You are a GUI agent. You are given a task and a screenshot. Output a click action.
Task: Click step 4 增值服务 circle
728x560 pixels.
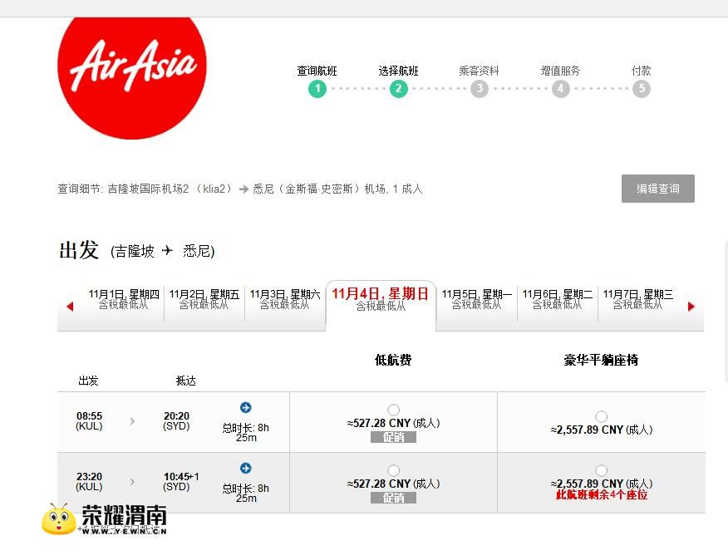[x=561, y=89]
